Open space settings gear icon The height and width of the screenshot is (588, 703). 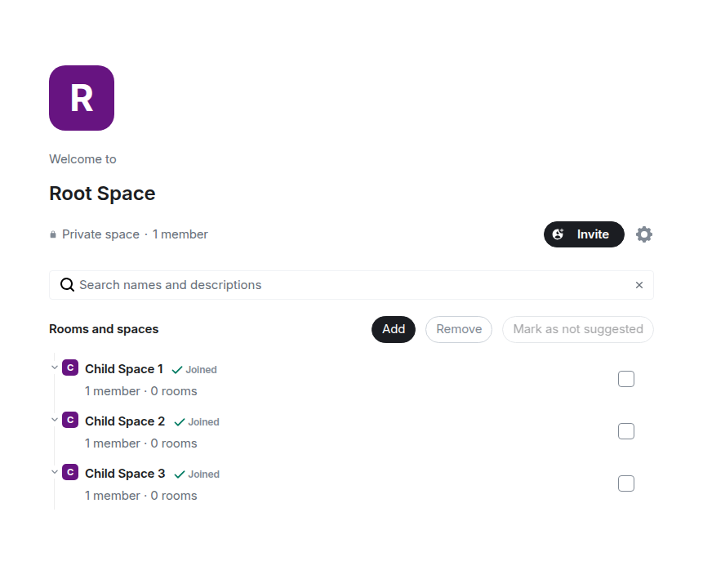[x=644, y=234]
